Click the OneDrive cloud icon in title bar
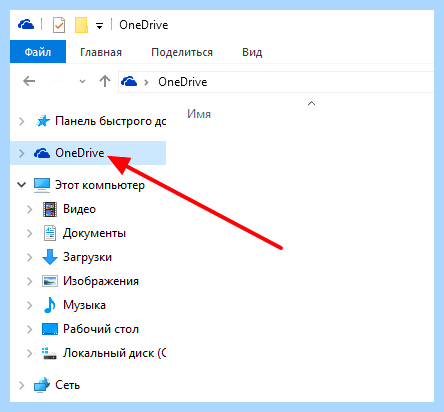 [x=26, y=25]
